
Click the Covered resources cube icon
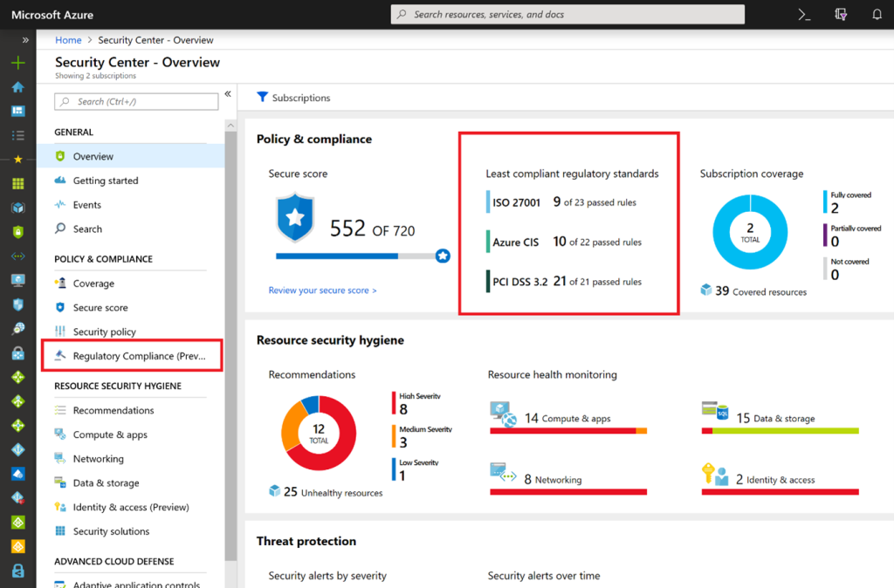[706, 290]
